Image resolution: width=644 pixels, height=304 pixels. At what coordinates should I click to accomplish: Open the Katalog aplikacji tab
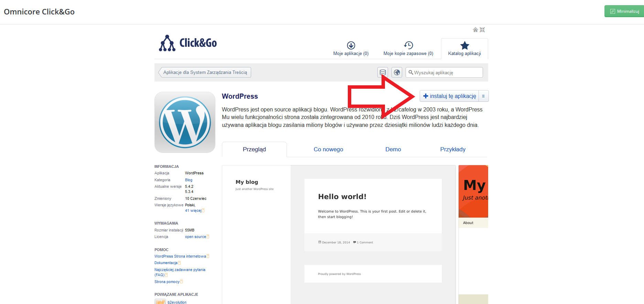point(464,49)
